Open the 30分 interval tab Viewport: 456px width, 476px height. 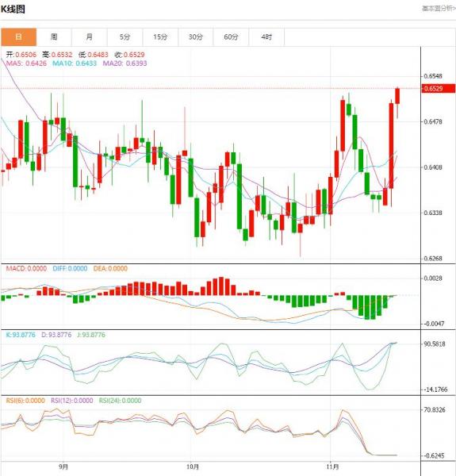point(195,37)
